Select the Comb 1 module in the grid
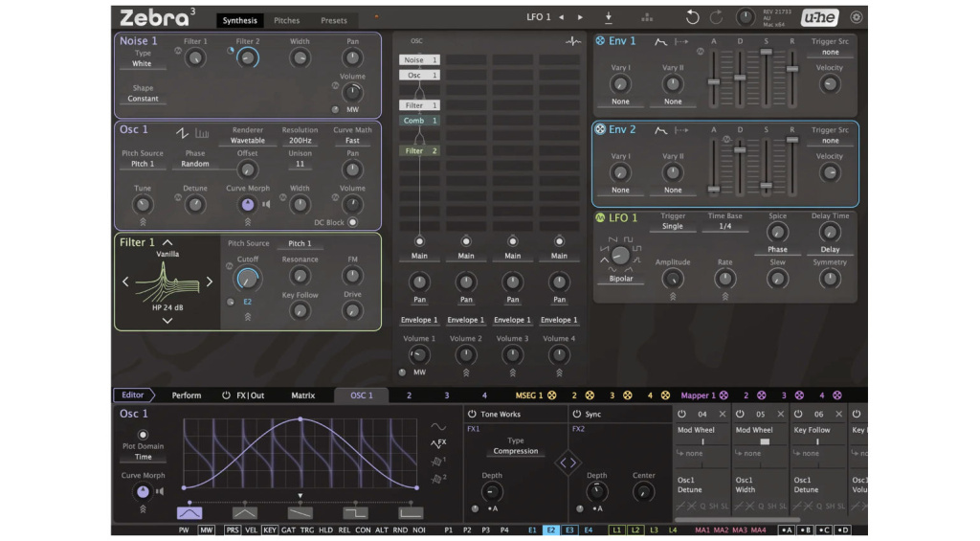This screenshot has width=980, height=541. tap(419, 121)
